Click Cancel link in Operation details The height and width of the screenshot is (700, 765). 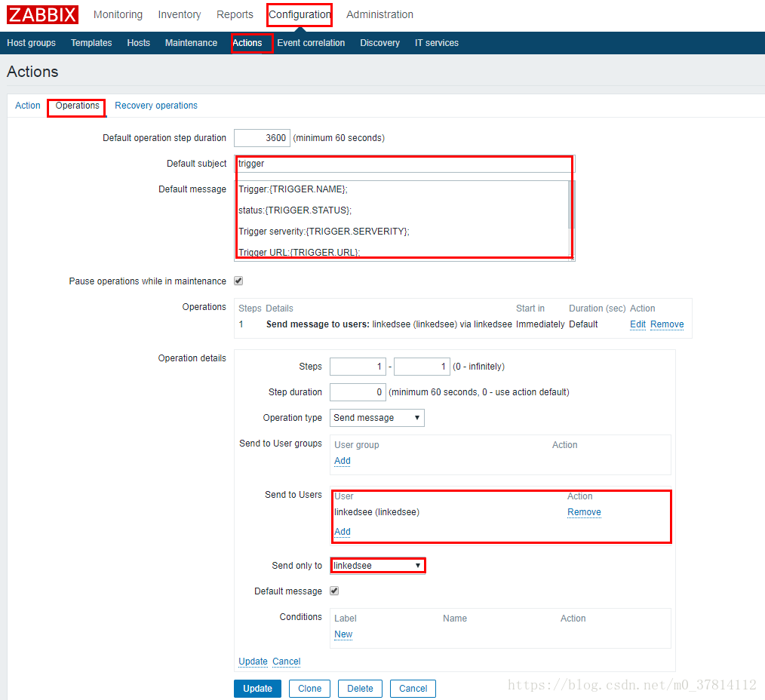pos(287,662)
